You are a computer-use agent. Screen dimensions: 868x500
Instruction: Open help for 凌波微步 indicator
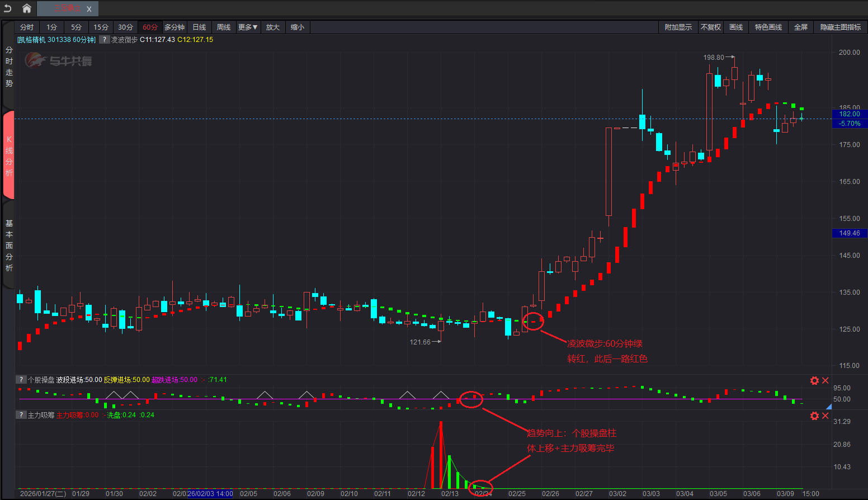coord(105,40)
